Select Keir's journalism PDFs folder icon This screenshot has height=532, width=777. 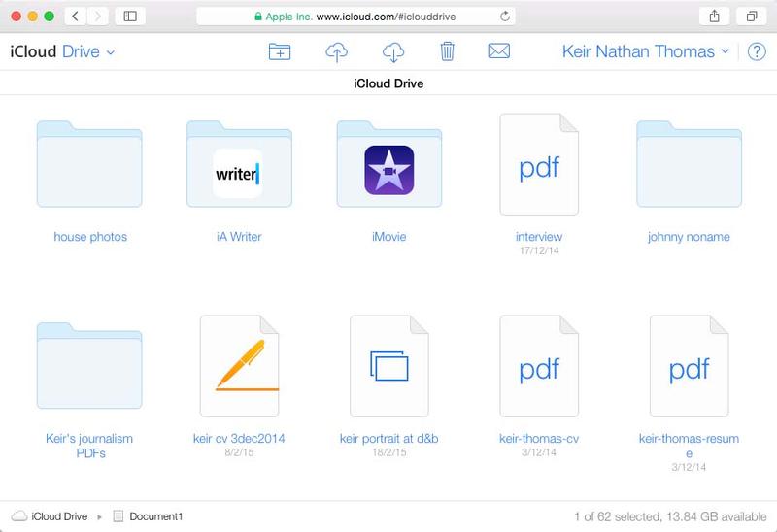click(x=89, y=366)
